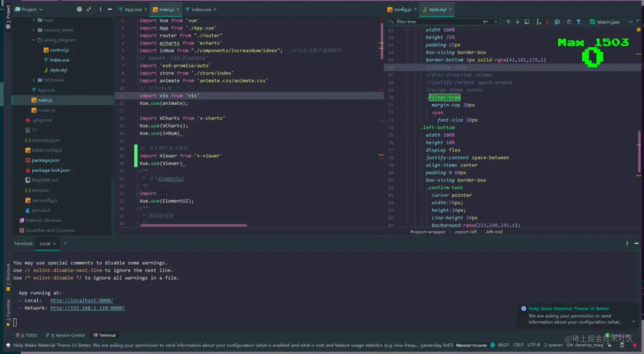Open the 2: Favorites side panel
This screenshot has height=354, width=644.
[x=8, y=313]
